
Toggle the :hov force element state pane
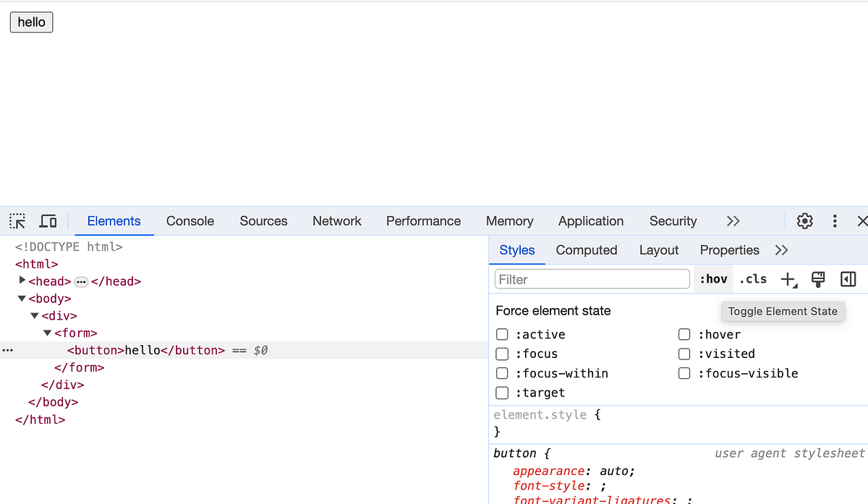[713, 279]
